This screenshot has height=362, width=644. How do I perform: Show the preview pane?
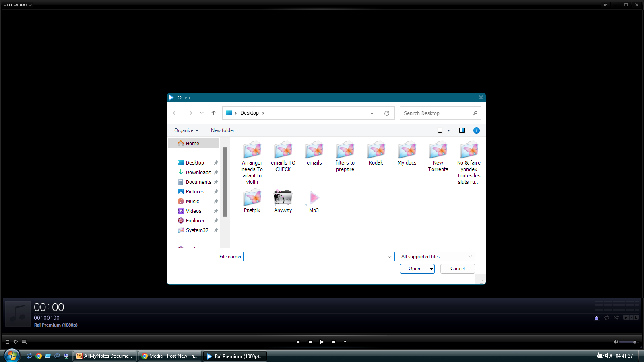click(x=462, y=130)
